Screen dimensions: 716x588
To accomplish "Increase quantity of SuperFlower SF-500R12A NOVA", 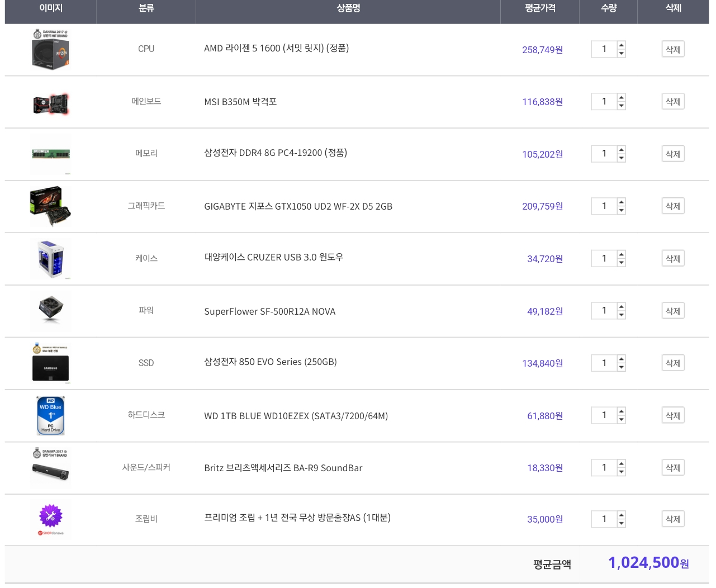I will point(621,306).
